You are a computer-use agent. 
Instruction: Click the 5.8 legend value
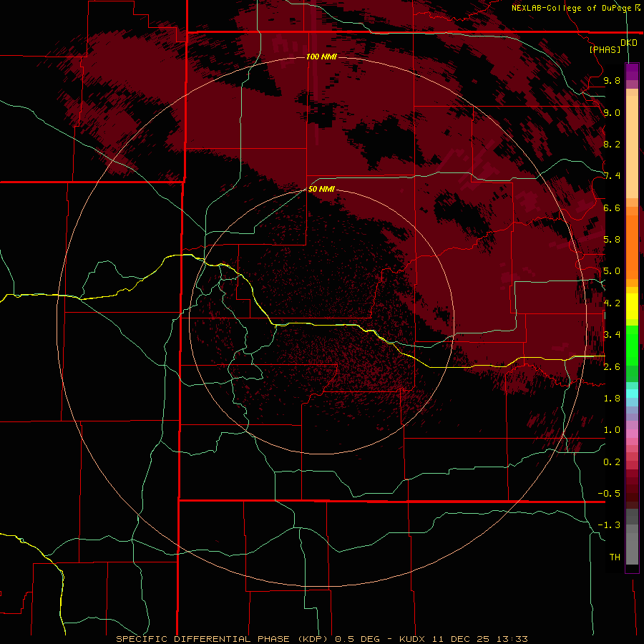612,240
